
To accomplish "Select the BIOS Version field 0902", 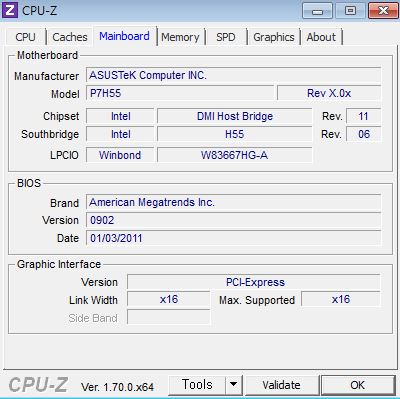I will coord(233,220).
